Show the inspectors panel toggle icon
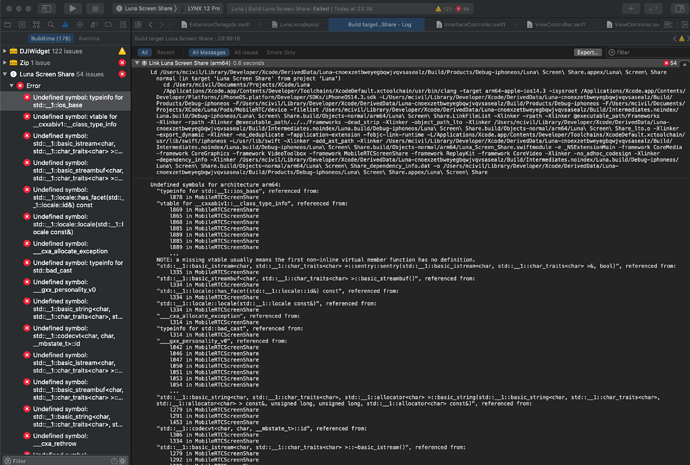The height and width of the screenshot is (465, 690). tap(679, 8)
